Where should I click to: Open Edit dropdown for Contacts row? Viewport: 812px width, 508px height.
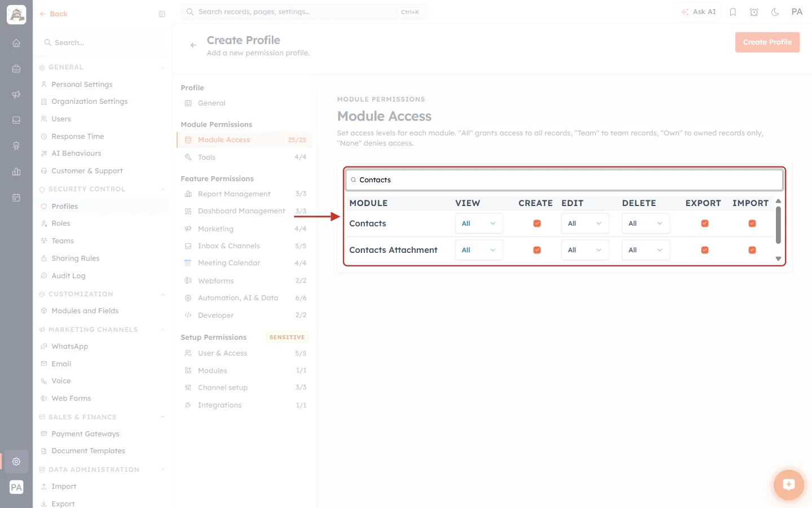[585, 224]
